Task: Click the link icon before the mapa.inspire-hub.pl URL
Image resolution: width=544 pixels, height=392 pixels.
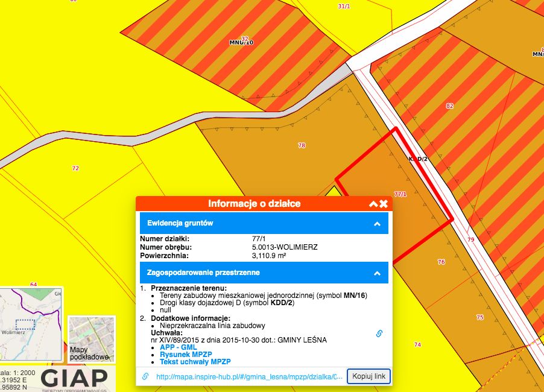Action: pos(145,376)
